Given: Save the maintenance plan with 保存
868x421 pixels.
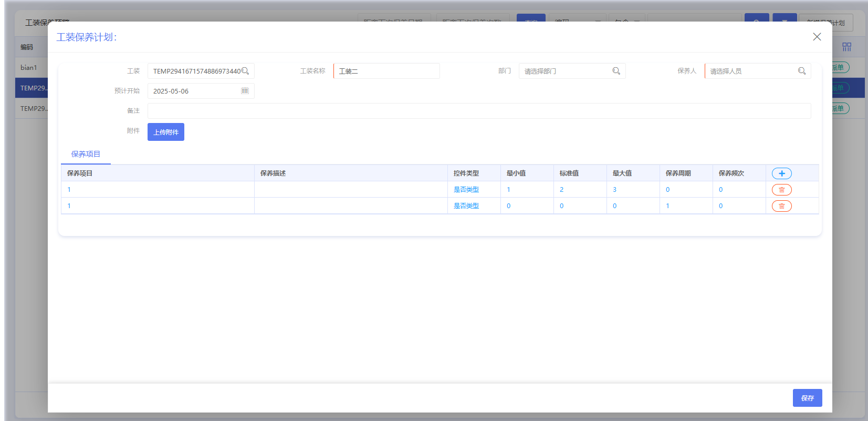Looking at the screenshot, I should pyautogui.click(x=807, y=398).
